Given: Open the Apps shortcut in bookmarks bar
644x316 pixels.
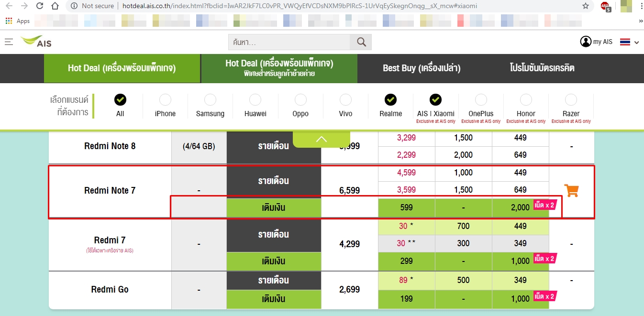Looking at the screenshot, I should click(18, 21).
